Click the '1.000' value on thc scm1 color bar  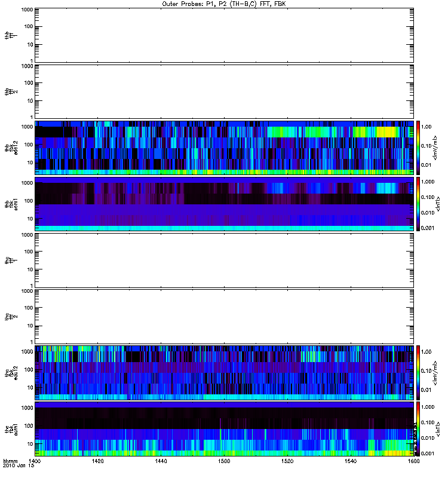point(428,407)
